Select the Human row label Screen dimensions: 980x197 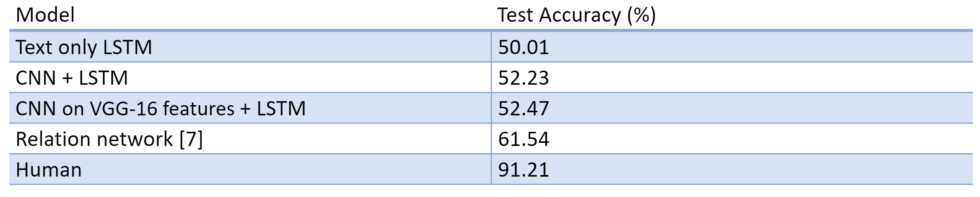49,170
